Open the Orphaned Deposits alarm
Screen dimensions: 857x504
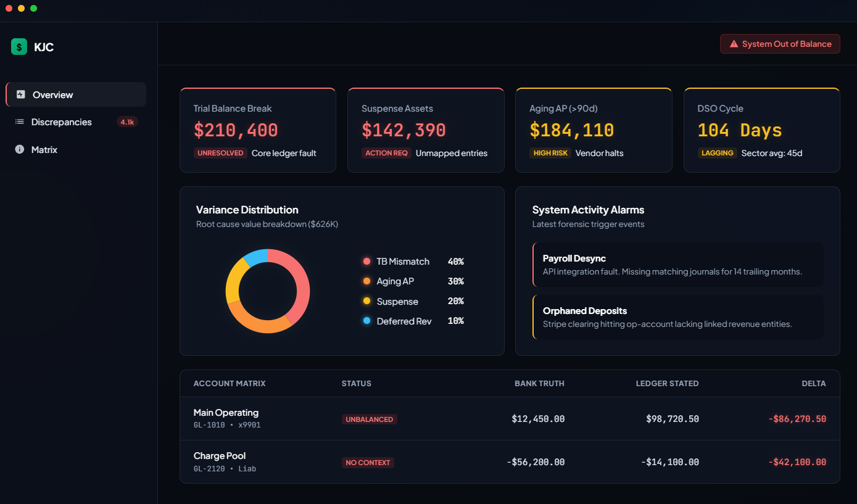click(678, 317)
